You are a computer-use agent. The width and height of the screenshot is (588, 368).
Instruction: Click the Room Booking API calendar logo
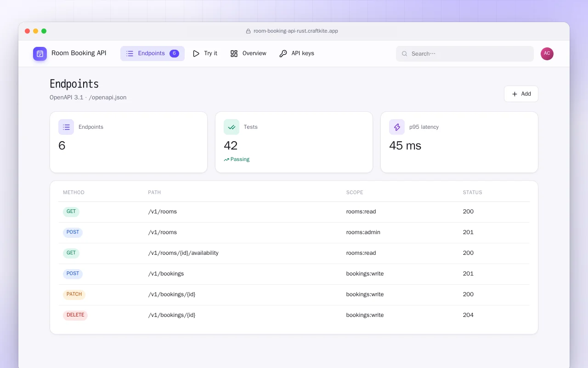(x=40, y=54)
